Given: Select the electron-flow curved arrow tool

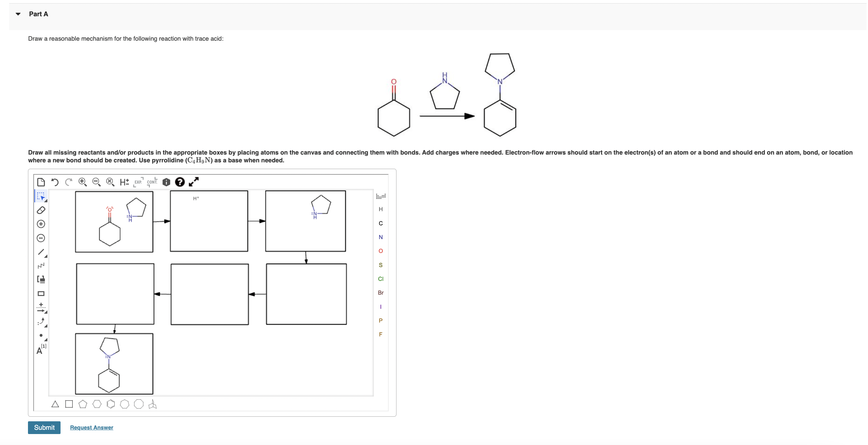Looking at the screenshot, I should point(41,321).
